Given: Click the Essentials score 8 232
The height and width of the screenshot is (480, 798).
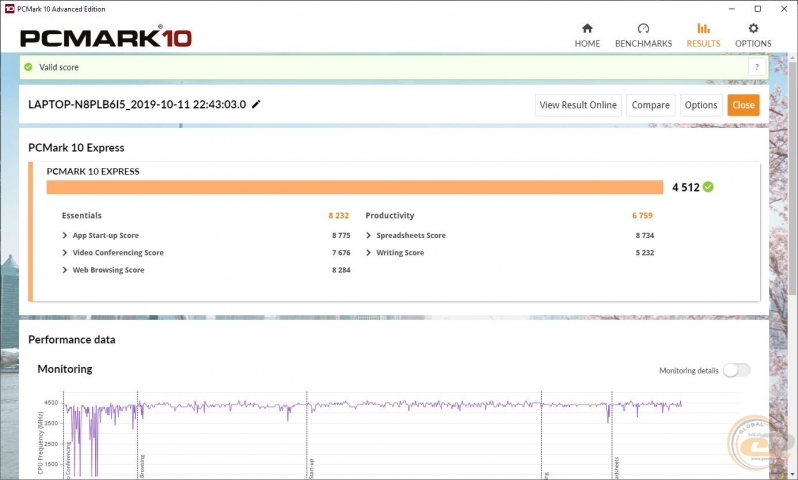Looking at the screenshot, I should point(338,215).
